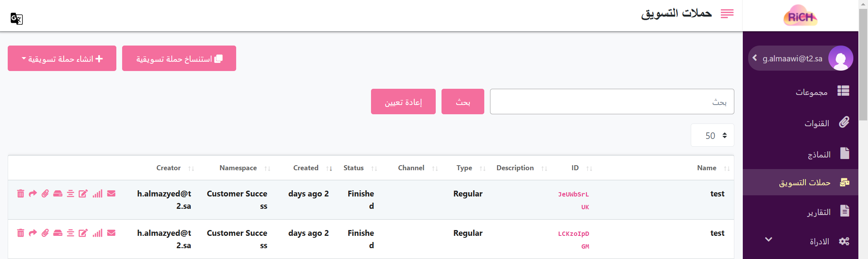Screen dimensions: 868x259
Task: Delete the first test campaign (trash icon)
Action: pos(21,193)
